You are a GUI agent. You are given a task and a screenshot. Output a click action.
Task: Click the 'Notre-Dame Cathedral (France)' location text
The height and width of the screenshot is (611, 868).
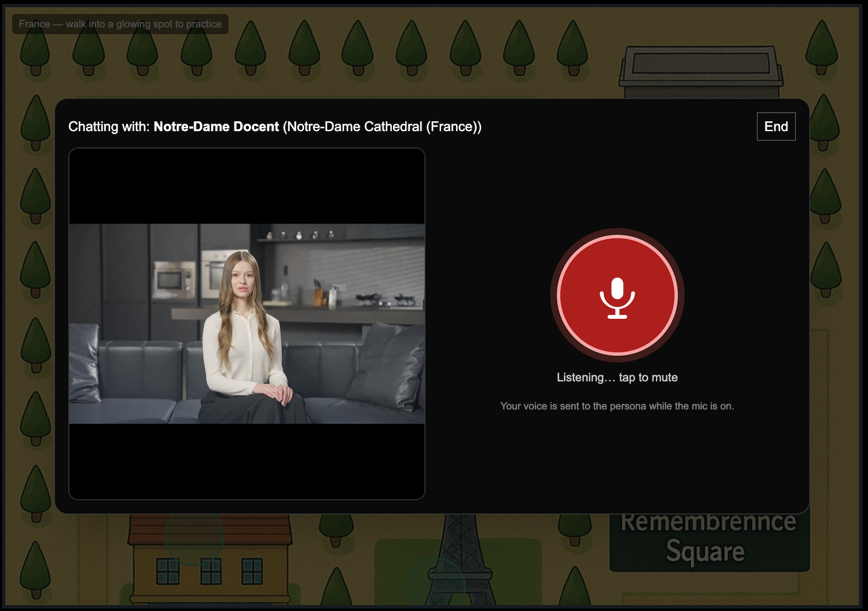[x=382, y=126]
